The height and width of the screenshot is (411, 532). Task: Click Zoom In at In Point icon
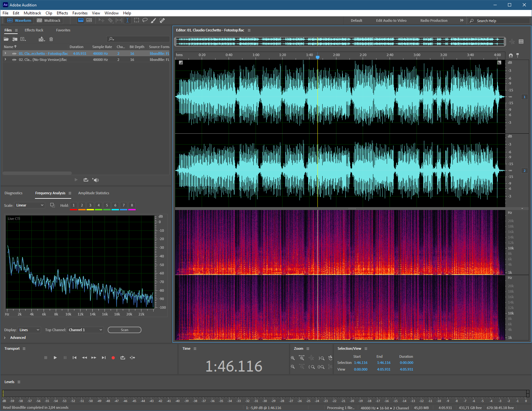point(311,367)
